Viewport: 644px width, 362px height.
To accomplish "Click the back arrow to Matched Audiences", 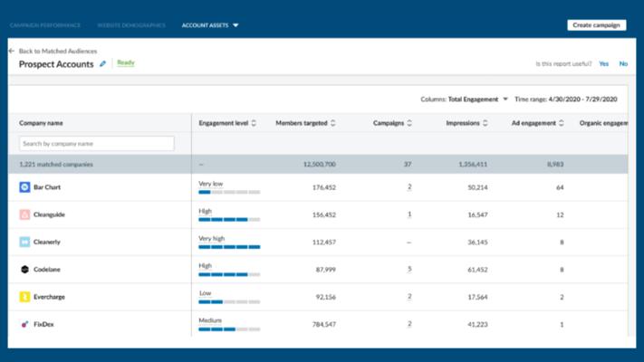I will [12, 52].
